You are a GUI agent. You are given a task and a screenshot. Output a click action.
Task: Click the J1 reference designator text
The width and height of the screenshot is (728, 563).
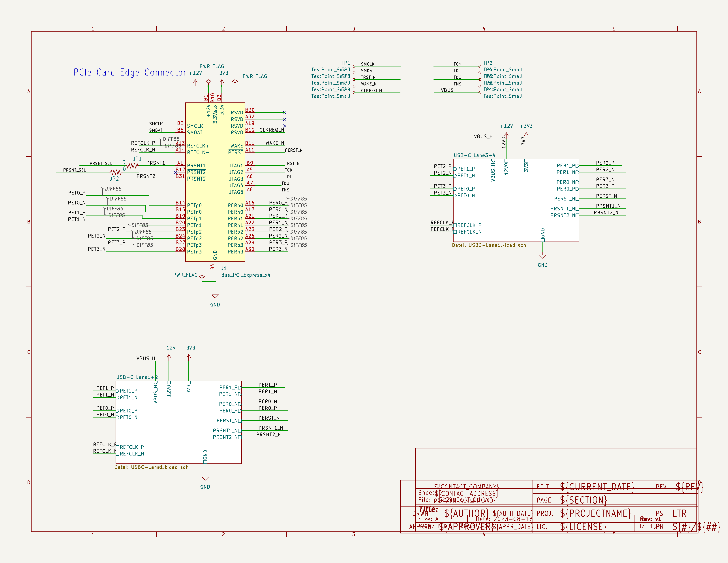coord(224,268)
